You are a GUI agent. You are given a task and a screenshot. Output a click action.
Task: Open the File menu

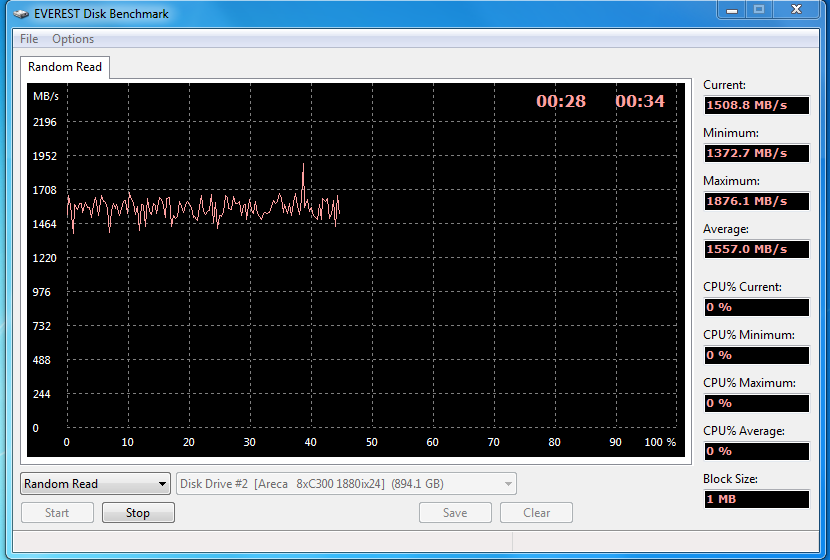pos(29,39)
